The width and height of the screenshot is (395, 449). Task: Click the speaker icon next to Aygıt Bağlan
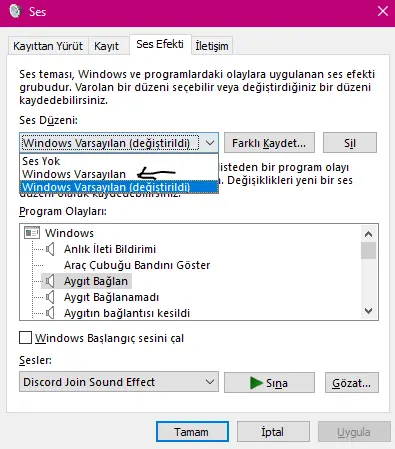coord(50,281)
